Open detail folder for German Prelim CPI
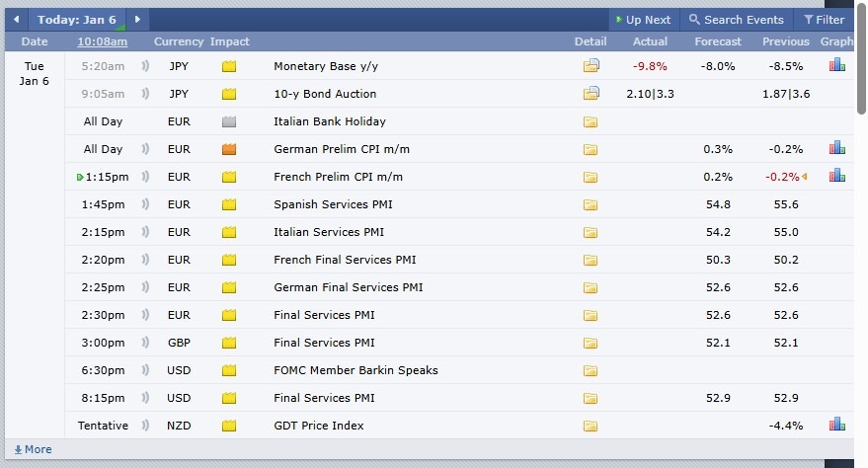868x468 pixels. click(x=591, y=149)
